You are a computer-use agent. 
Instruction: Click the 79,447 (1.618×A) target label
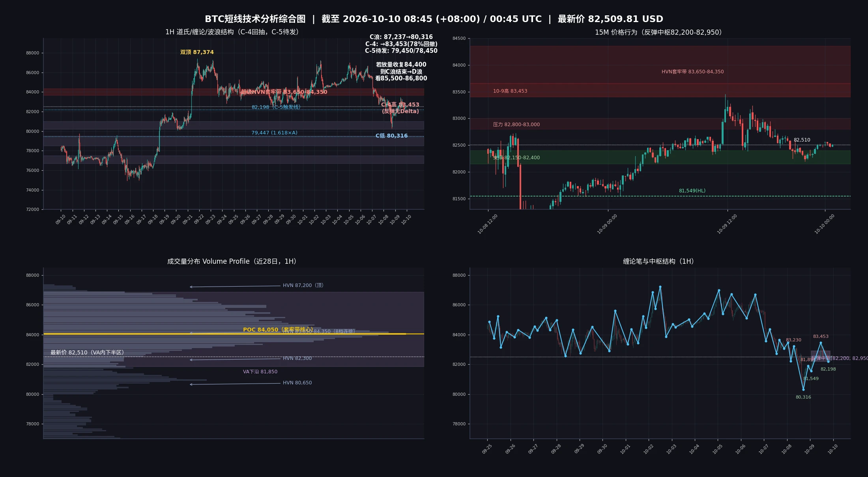pos(274,133)
